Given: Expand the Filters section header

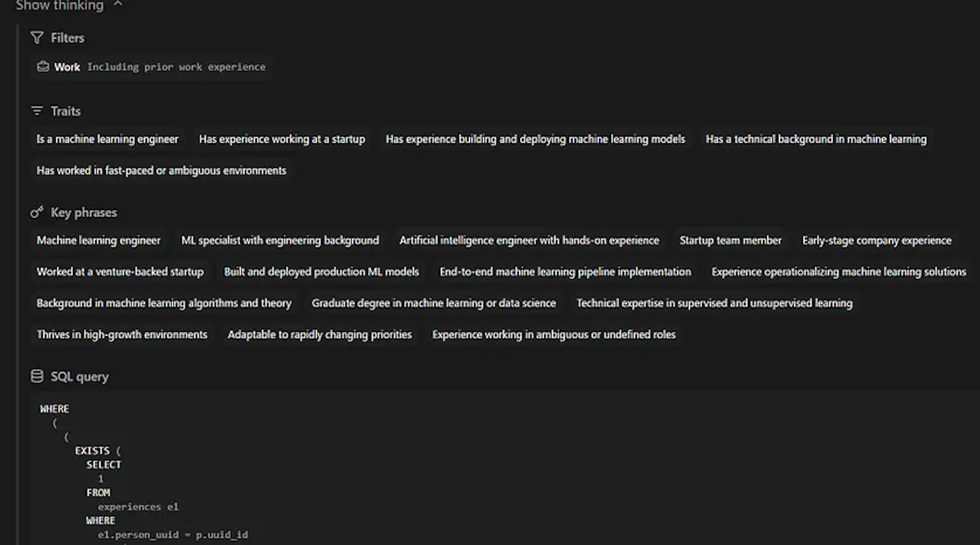Looking at the screenshot, I should coord(67,37).
